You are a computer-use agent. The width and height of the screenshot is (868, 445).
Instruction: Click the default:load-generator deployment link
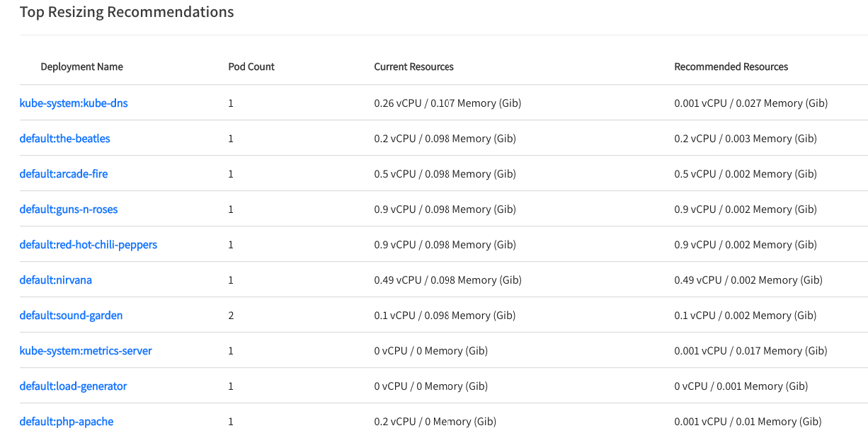point(73,386)
